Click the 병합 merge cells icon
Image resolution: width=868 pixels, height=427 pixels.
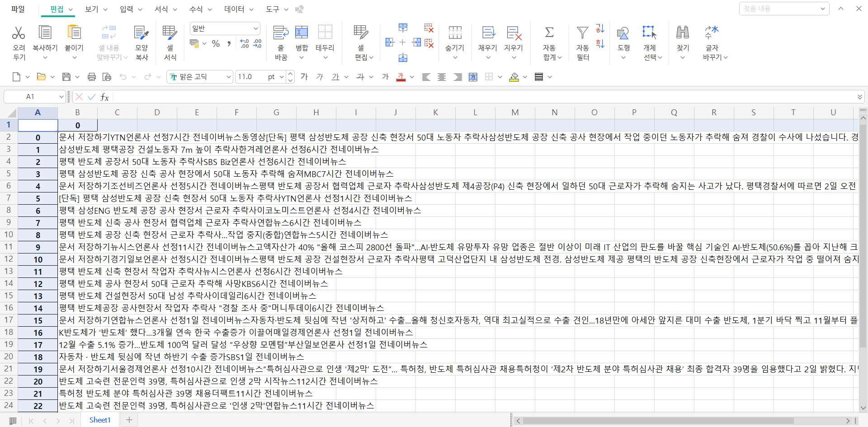pos(302,33)
